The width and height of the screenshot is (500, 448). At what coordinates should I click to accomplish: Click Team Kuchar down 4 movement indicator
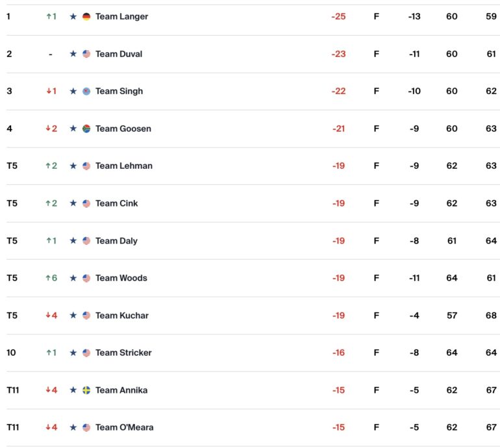point(51,316)
